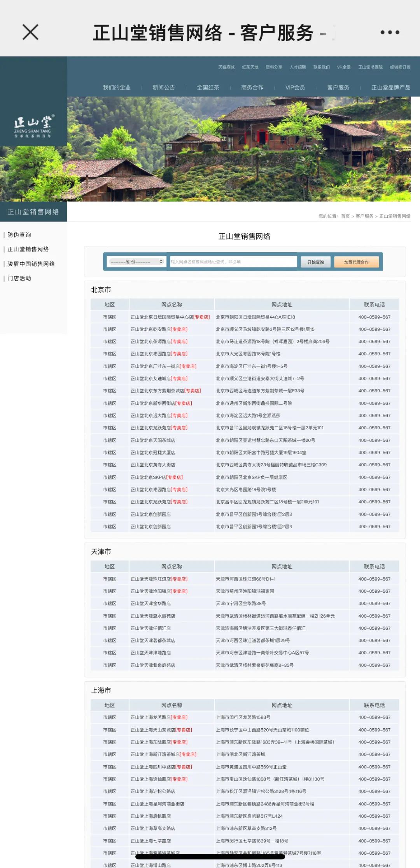
Task: Select 新闻公告 navigation menu
Action: point(164,88)
